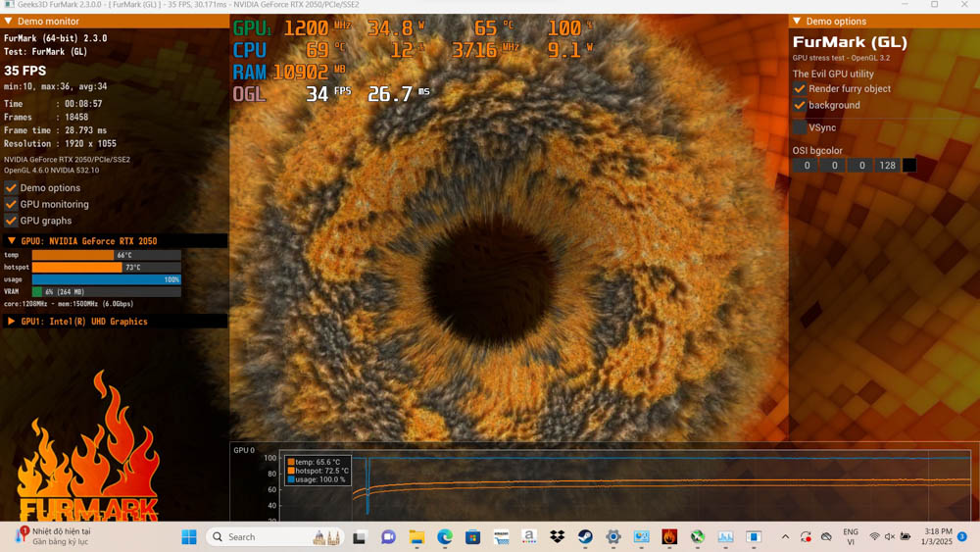Click the blue usage 100% bar
Image resolution: width=980 pixels, height=552 pixels.
[x=106, y=279]
